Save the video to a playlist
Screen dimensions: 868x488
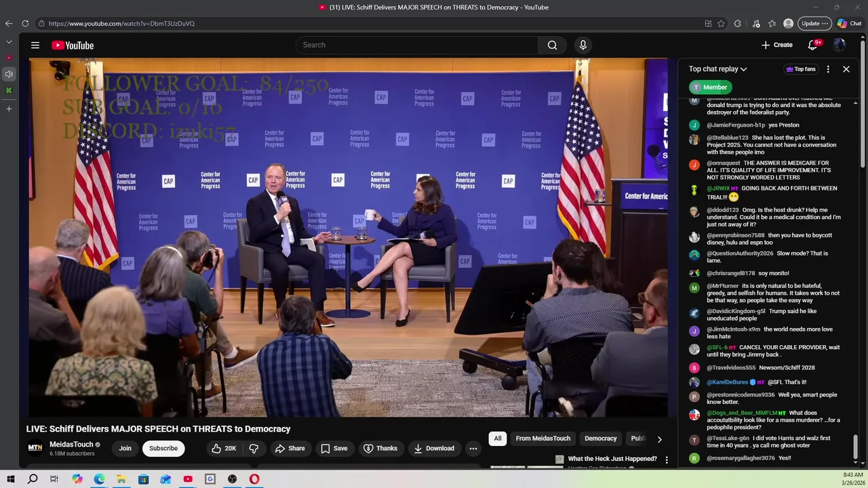334,449
